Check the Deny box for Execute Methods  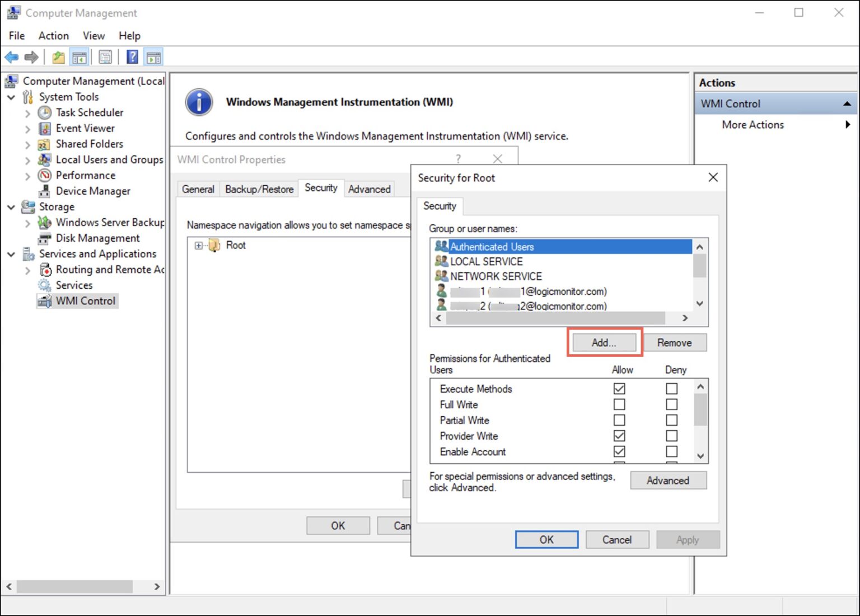tap(671, 388)
